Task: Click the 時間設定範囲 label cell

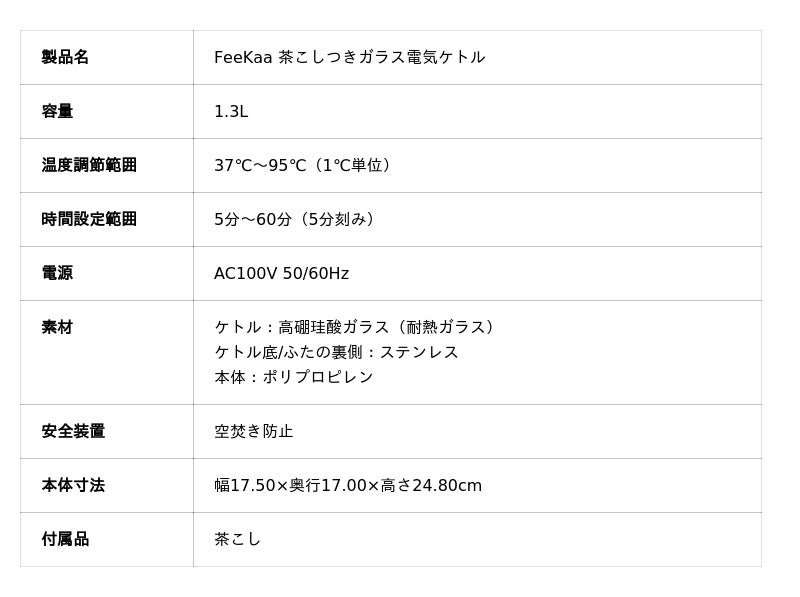Action: [x=89, y=219]
